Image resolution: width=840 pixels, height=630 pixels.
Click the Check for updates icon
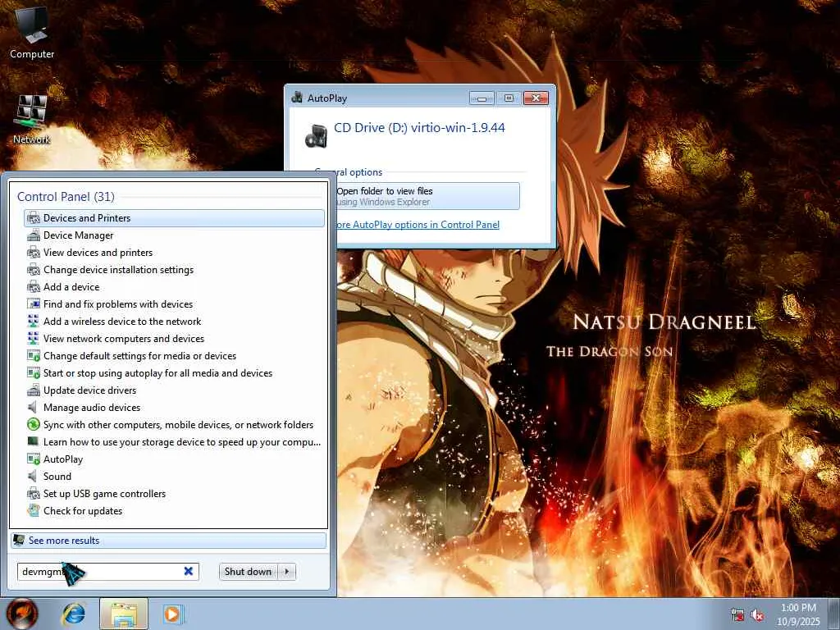33,510
